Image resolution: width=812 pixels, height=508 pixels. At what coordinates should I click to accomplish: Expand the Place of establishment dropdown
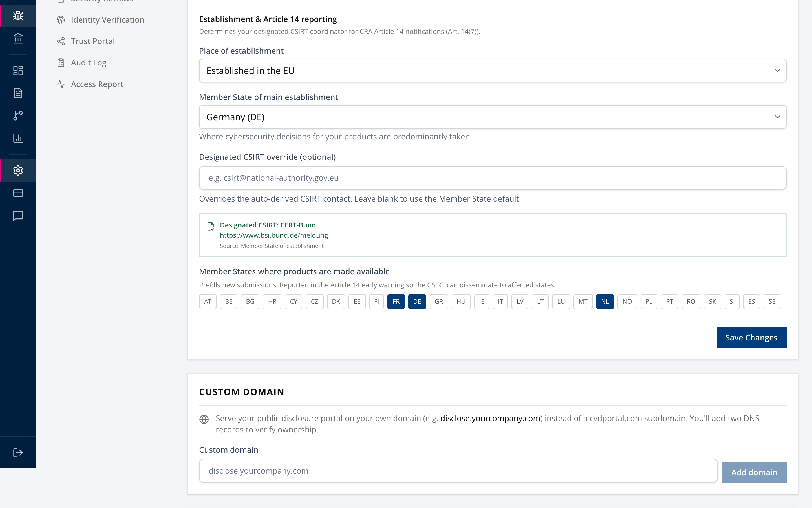[493, 71]
